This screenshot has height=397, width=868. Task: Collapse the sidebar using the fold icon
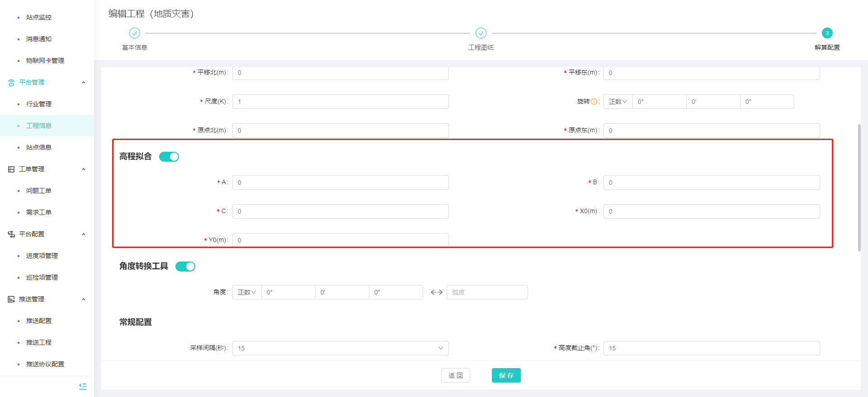coord(83,386)
